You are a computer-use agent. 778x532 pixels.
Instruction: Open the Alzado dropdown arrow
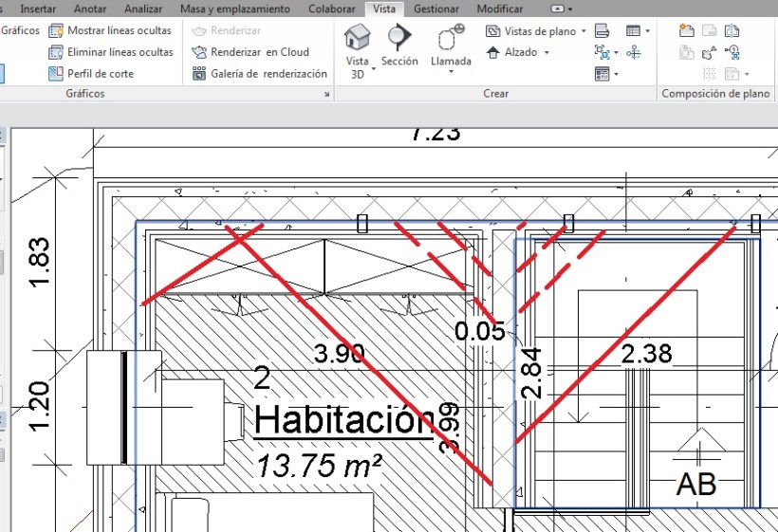[546, 53]
